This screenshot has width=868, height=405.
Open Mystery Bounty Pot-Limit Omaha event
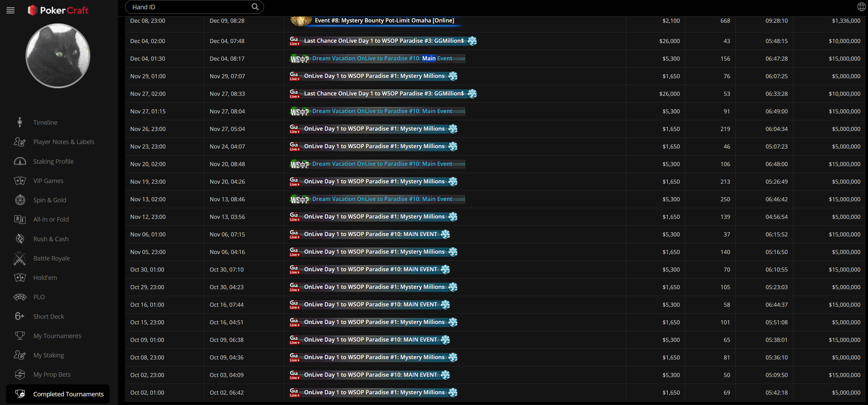(384, 20)
